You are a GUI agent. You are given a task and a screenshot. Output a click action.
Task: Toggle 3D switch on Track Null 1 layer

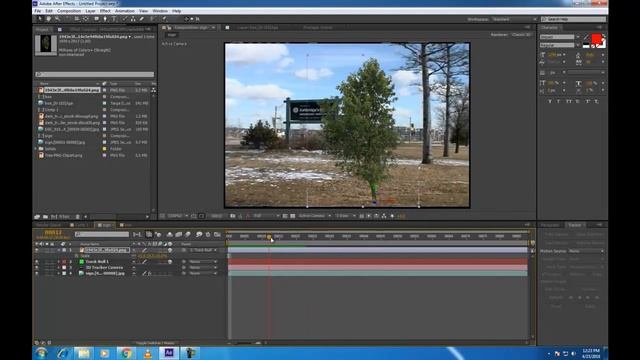coord(170,262)
